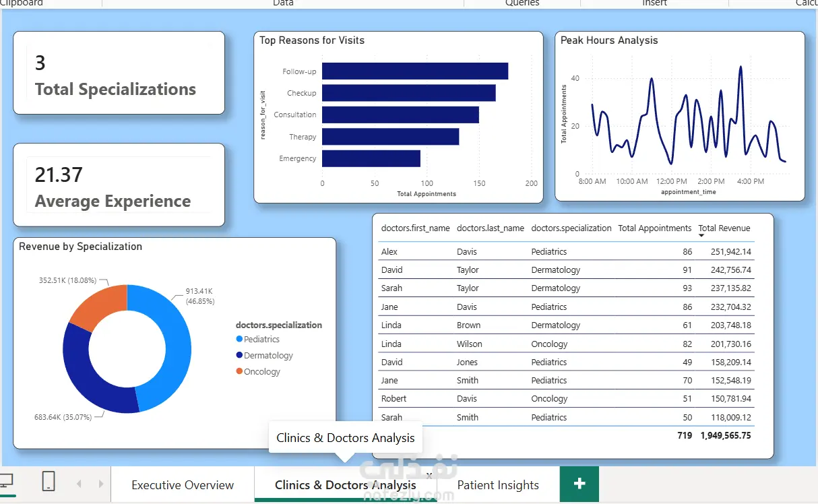
Task: Close the Clinics & Doctors Analysis tab
Action: pos(429,474)
